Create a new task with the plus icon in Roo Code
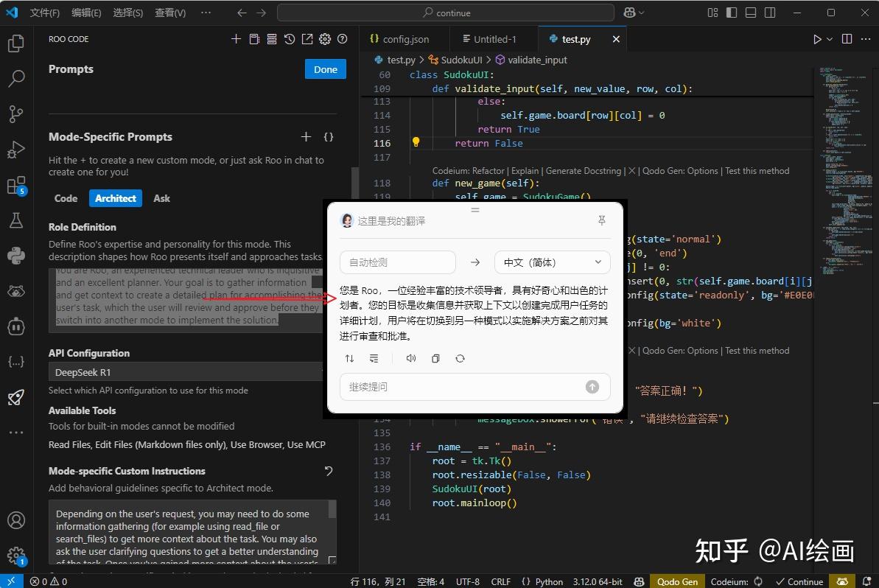This screenshot has width=879, height=588. tap(236, 39)
